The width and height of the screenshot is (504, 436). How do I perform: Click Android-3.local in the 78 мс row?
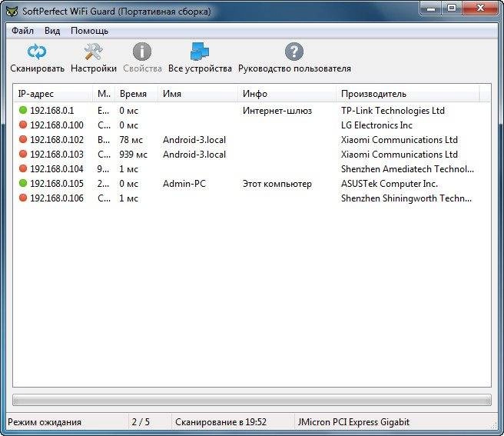(x=194, y=140)
